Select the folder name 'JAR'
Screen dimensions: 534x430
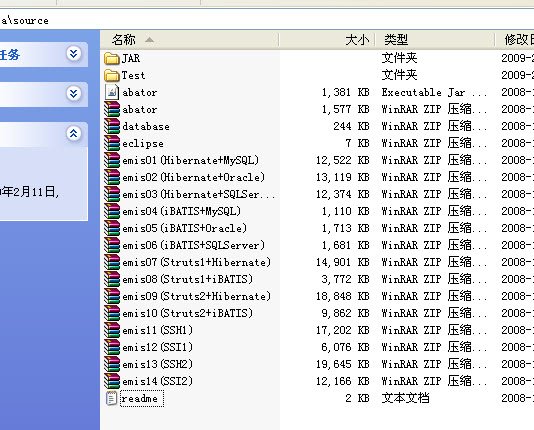click(x=131, y=59)
